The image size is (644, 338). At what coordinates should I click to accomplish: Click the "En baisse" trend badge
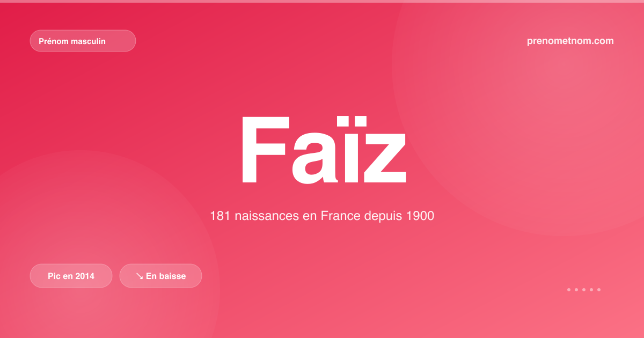(160, 276)
